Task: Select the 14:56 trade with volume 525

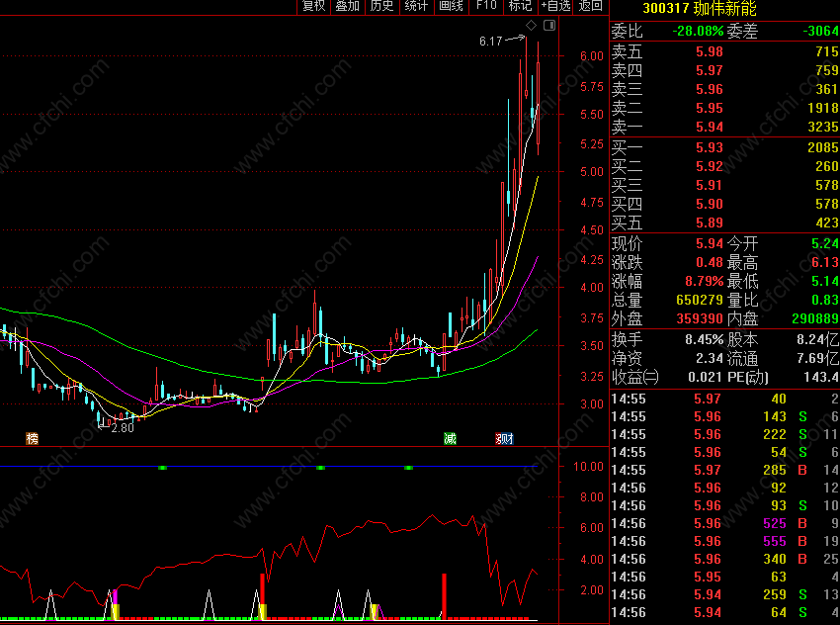Action: (724, 523)
